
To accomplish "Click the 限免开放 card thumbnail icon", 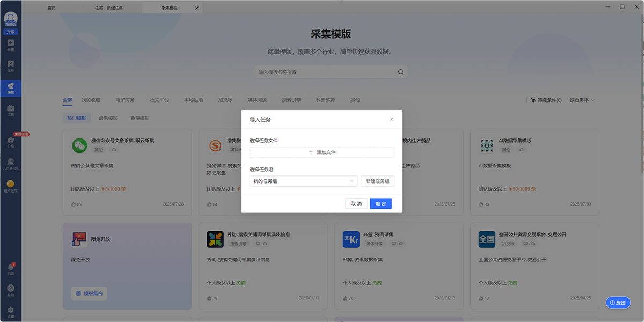I will pyautogui.click(x=79, y=239).
